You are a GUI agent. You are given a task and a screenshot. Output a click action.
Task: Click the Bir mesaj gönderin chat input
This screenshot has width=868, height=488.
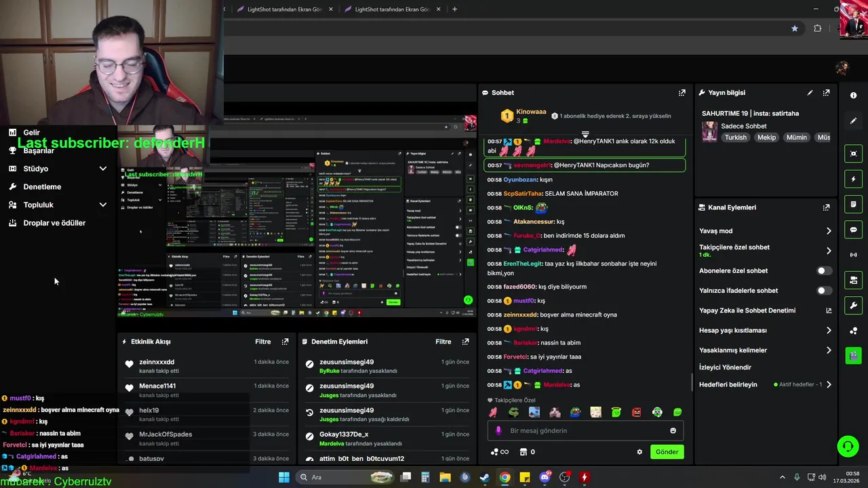(x=585, y=430)
